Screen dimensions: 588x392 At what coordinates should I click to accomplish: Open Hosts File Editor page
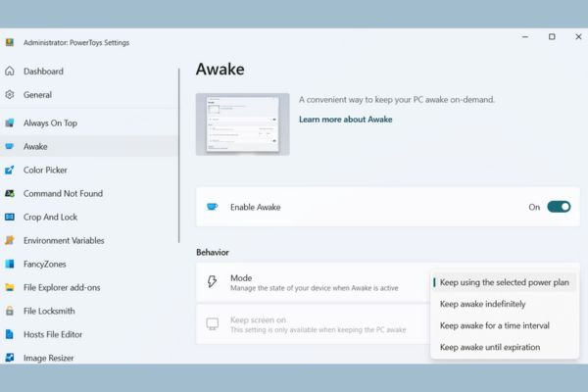(88, 334)
